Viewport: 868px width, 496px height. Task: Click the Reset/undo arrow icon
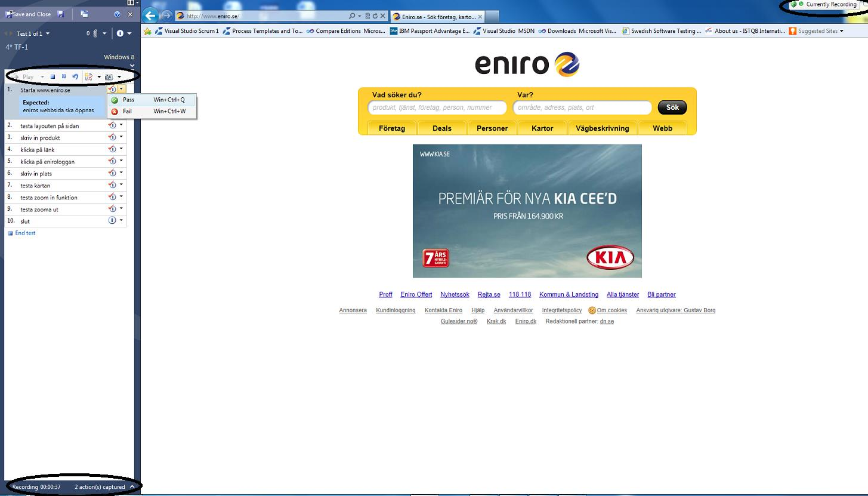[75, 76]
